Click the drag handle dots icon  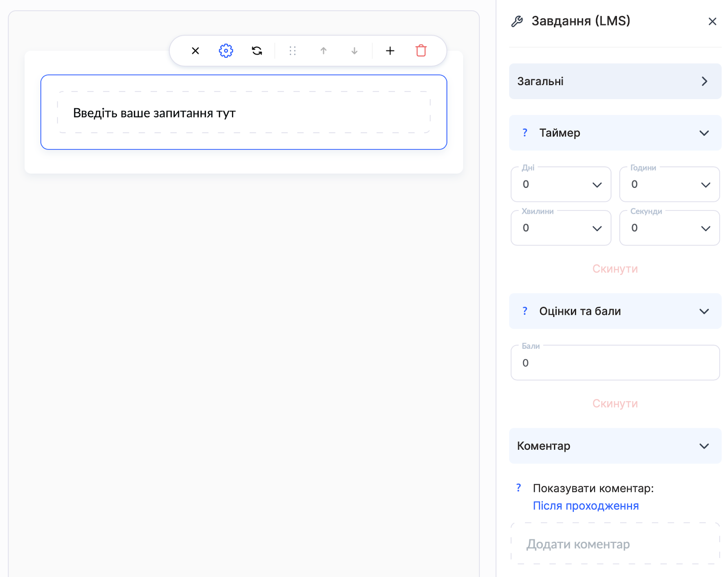click(x=293, y=51)
